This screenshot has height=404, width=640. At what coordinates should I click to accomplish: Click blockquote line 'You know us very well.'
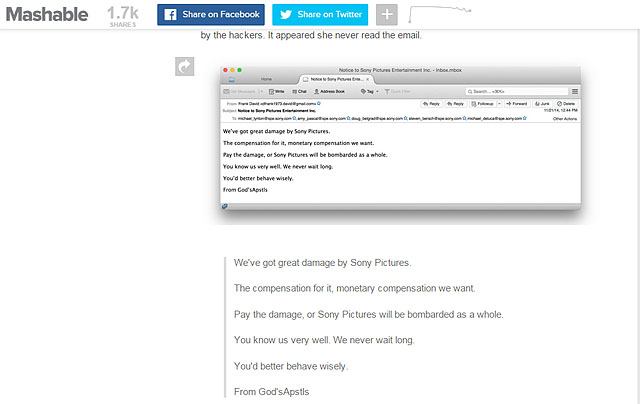282,340
